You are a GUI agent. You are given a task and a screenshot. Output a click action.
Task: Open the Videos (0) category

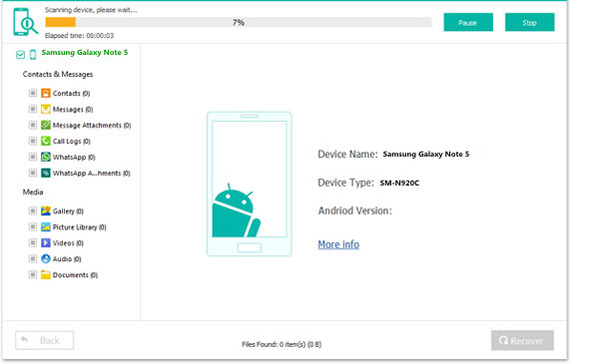68,243
